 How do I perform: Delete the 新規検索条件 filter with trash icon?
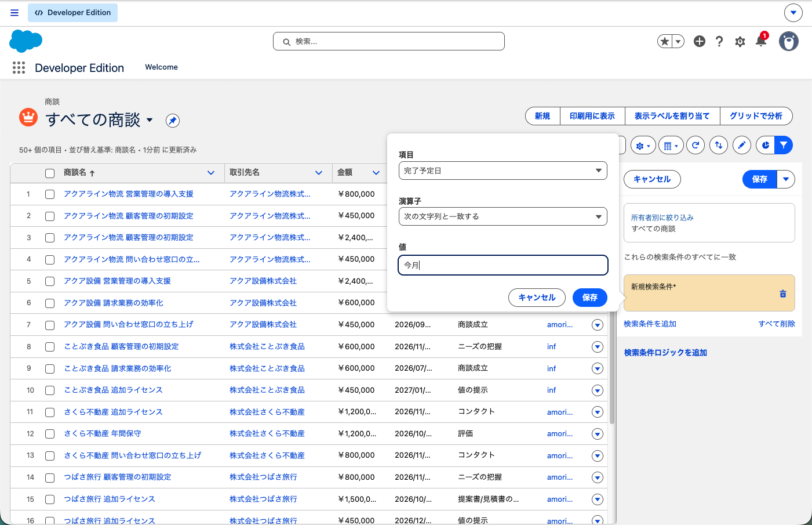tap(783, 294)
